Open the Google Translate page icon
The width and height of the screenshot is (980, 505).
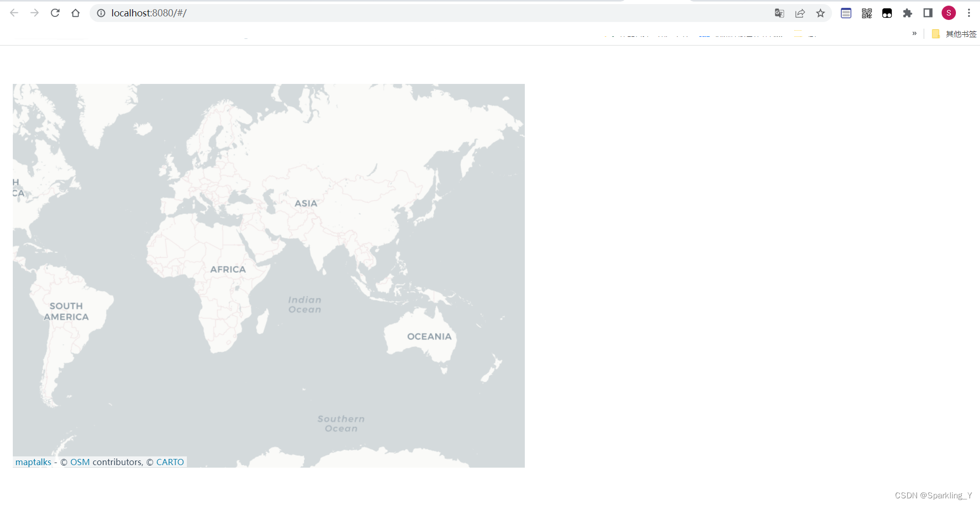pos(779,13)
